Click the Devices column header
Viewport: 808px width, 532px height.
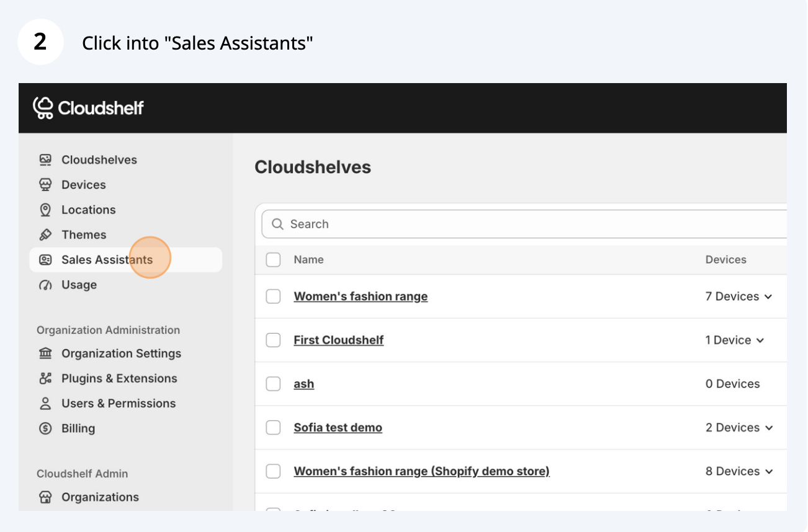(726, 260)
